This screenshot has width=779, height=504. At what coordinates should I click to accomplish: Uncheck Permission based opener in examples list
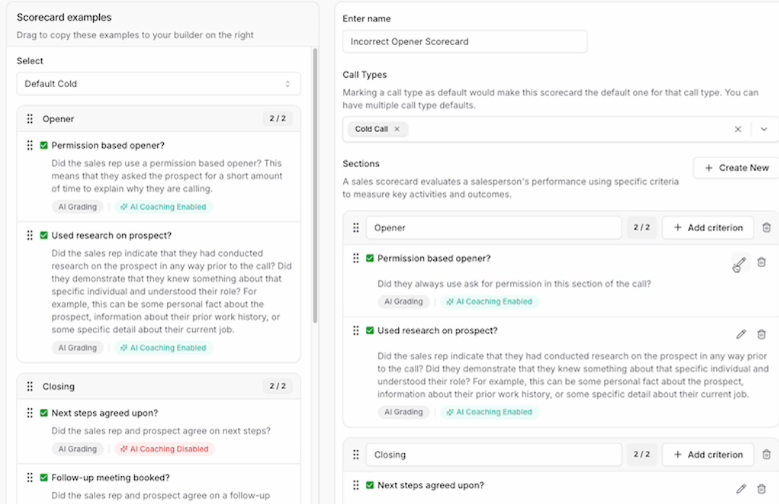pyautogui.click(x=44, y=145)
